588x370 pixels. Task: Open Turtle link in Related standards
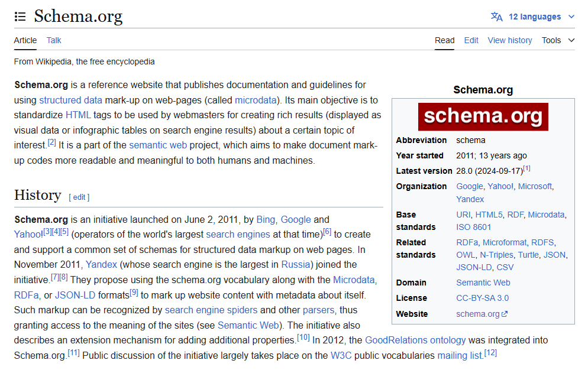click(528, 255)
